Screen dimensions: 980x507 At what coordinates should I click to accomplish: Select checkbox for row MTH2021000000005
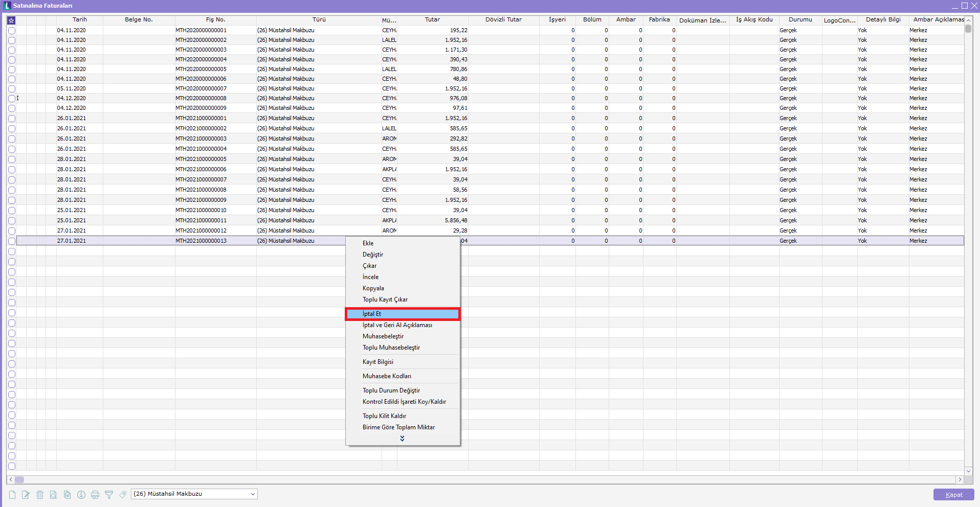[12, 159]
